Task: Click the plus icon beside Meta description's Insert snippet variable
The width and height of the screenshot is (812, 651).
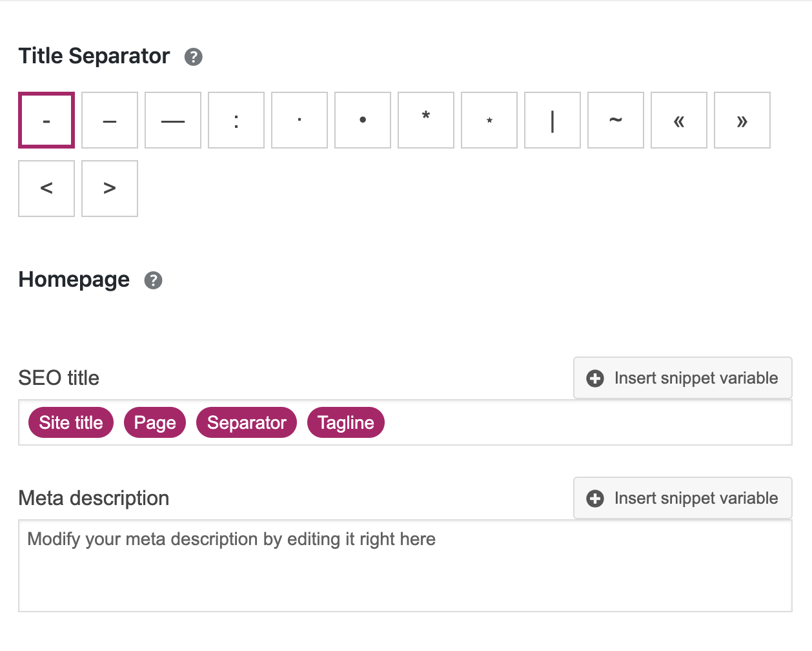Action: pyautogui.click(x=594, y=498)
